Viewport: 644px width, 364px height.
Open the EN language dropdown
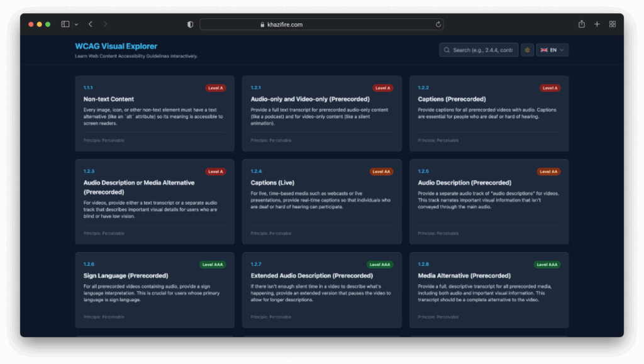[552, 50]
